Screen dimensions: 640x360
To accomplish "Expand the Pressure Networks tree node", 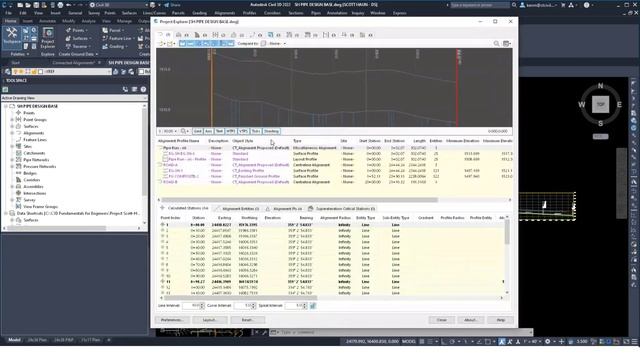I will [12, 167].
